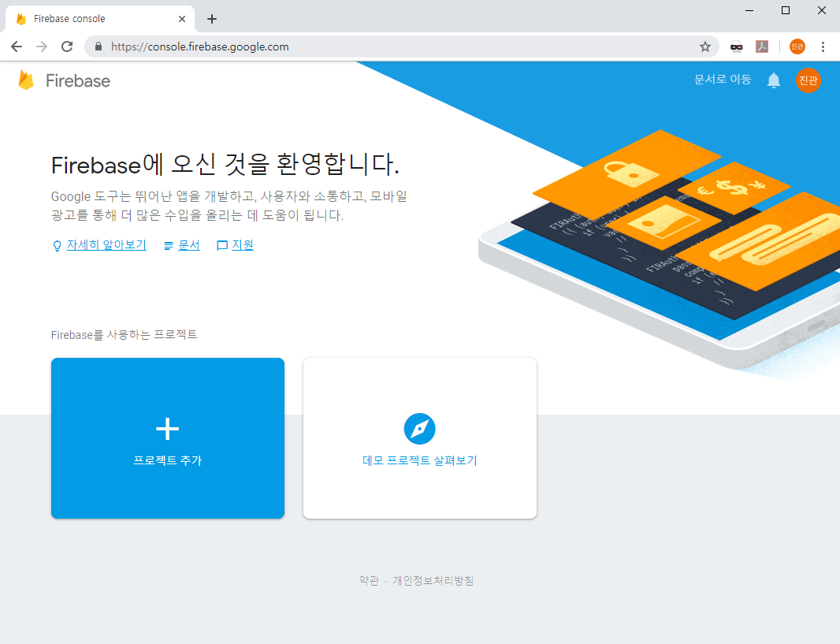Reload the Firebase console page
This screenshot has height=644, width=840.
click(x=67, y=47)
